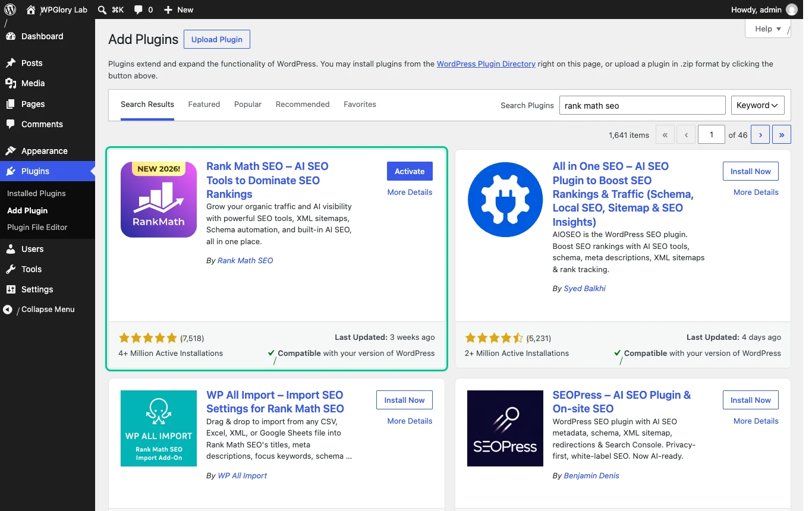The width and height of the screenshot is (812, 511).
Task: Click the current page number field
Action: 712,135
